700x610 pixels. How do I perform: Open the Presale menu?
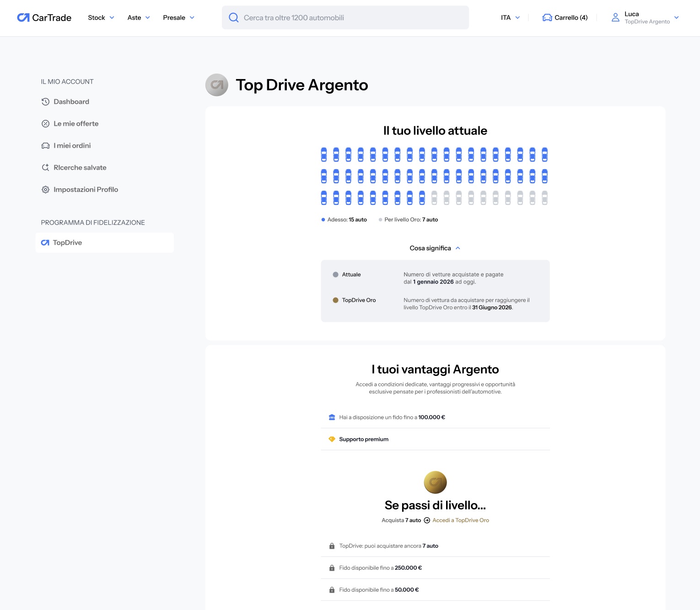point(178,17)
